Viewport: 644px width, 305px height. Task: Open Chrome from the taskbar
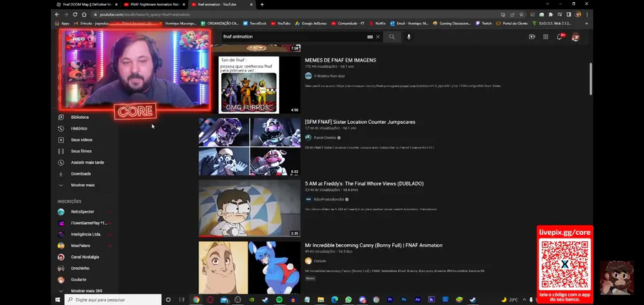tap(196, 300)
